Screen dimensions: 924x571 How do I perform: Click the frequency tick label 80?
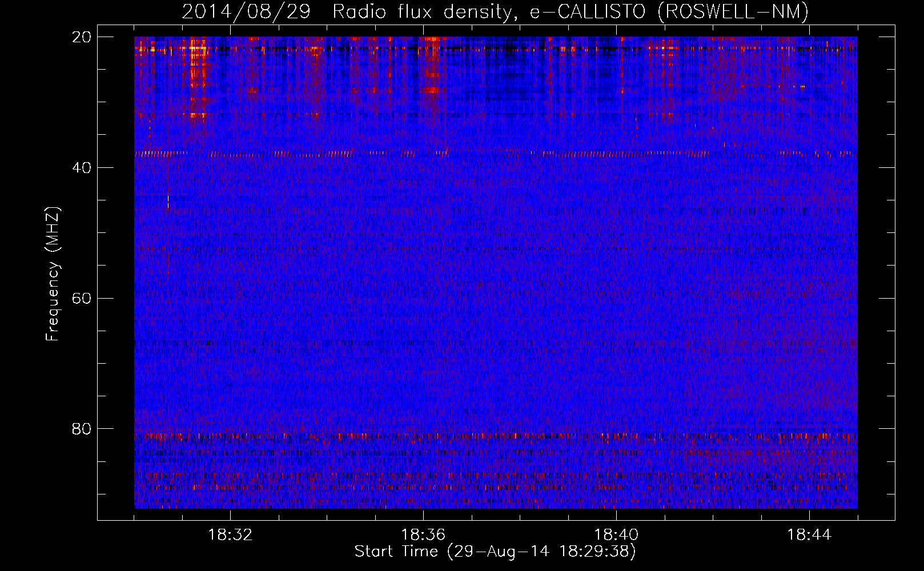(82, 429)
